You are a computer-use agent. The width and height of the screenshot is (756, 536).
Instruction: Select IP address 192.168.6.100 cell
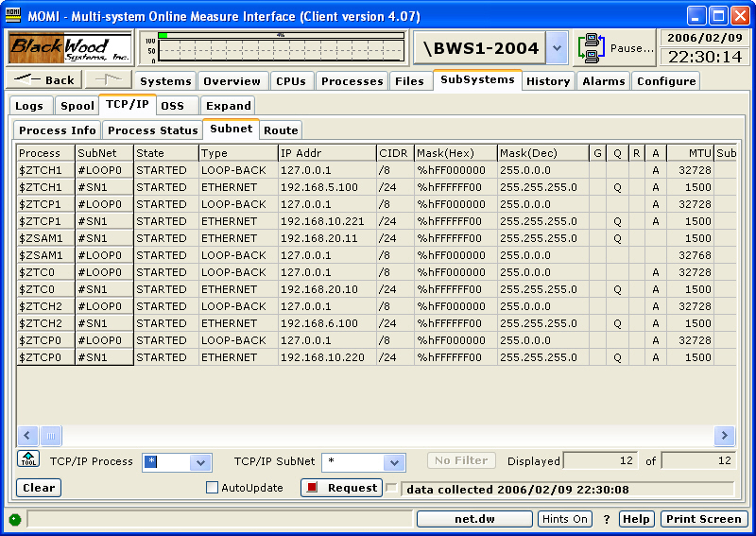tap(327, 323)
